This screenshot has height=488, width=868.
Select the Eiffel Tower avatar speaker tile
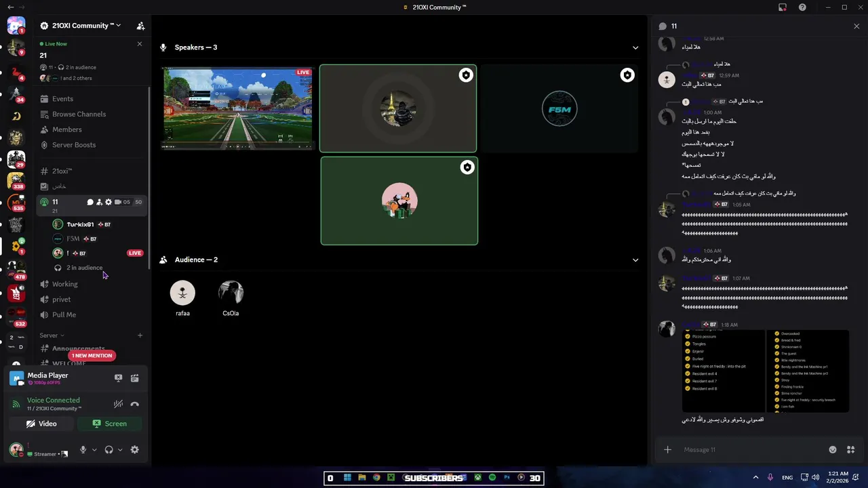click(x=398, y=108)
